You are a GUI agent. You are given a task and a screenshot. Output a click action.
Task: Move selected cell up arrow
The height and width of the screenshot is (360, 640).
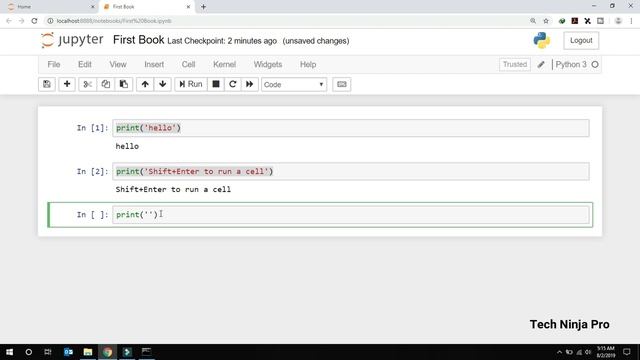[145, 84]
